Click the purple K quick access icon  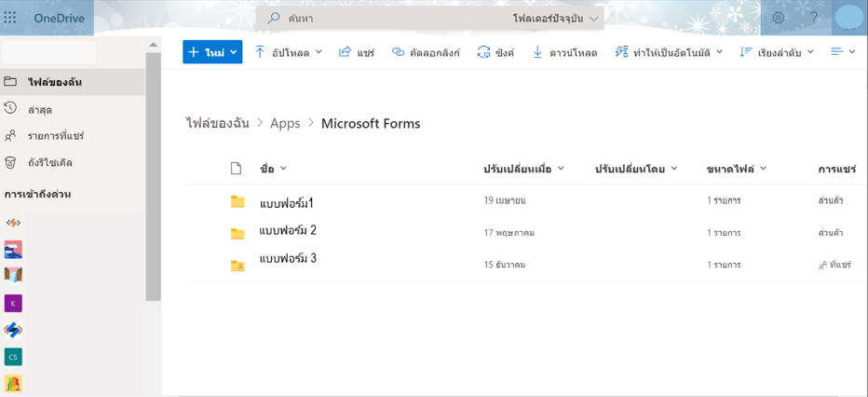click(x=13, y=303)
